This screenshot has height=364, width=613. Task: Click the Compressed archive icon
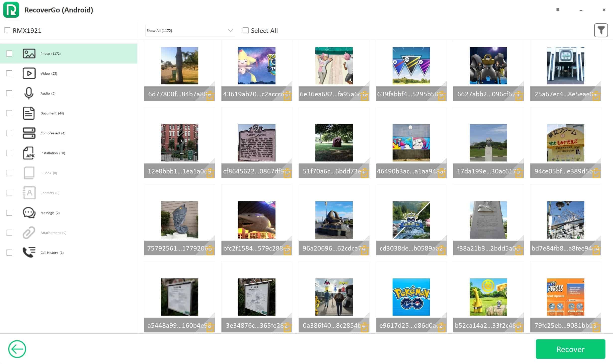[x=29, y=133]
